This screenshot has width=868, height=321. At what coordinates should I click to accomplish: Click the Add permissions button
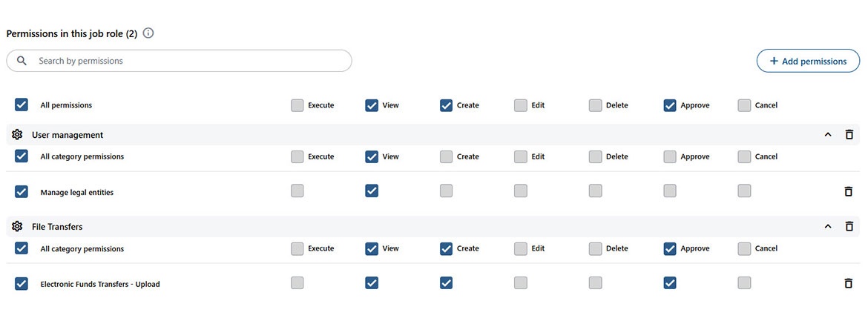tap(808, 61)
